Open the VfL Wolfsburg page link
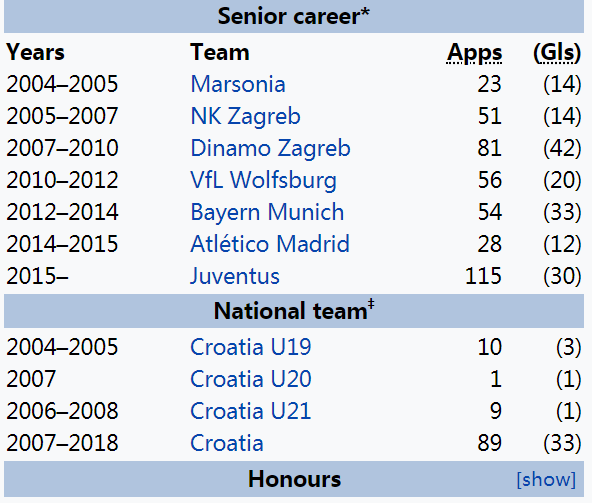Viewport: 592px width, 503px height. [x=264, y=180]
